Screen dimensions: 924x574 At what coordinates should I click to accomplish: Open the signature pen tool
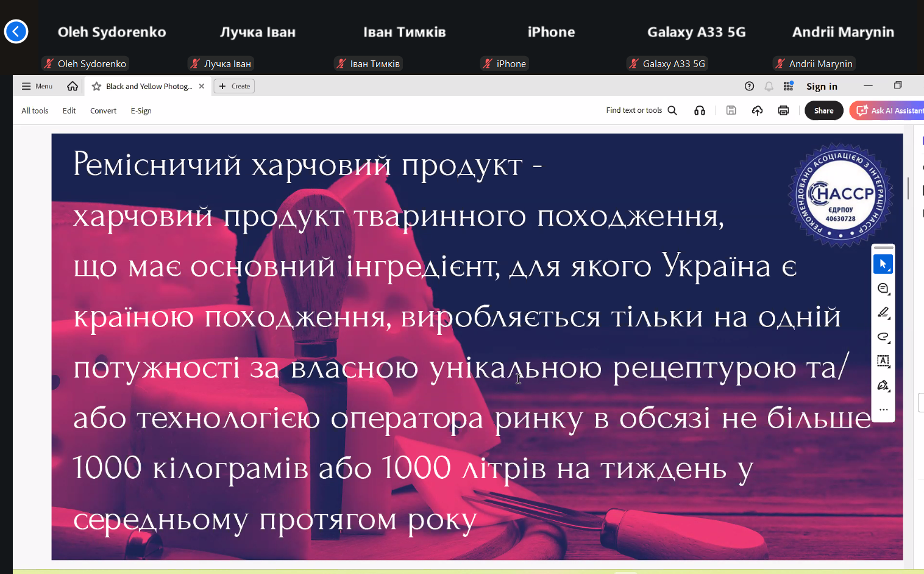pos(883,385)
